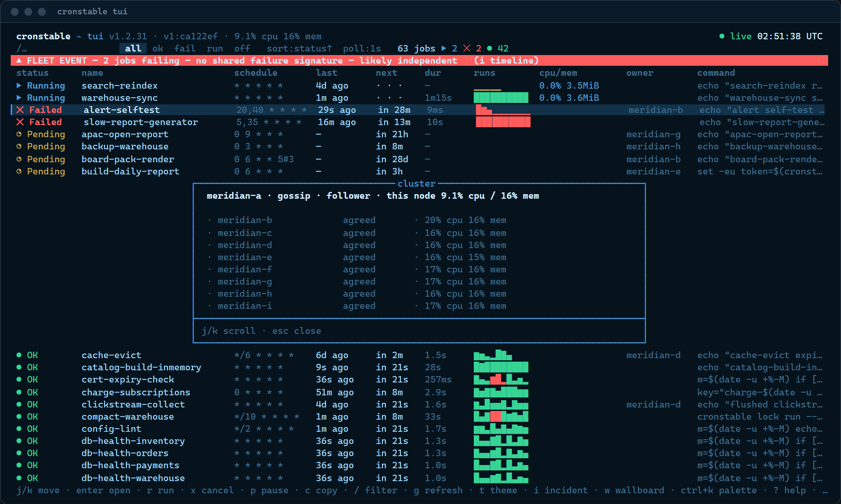Click the failed X icon of slow-report-generator
The width and height of the screenshot is (841, 504).
[x=20, y=122]
